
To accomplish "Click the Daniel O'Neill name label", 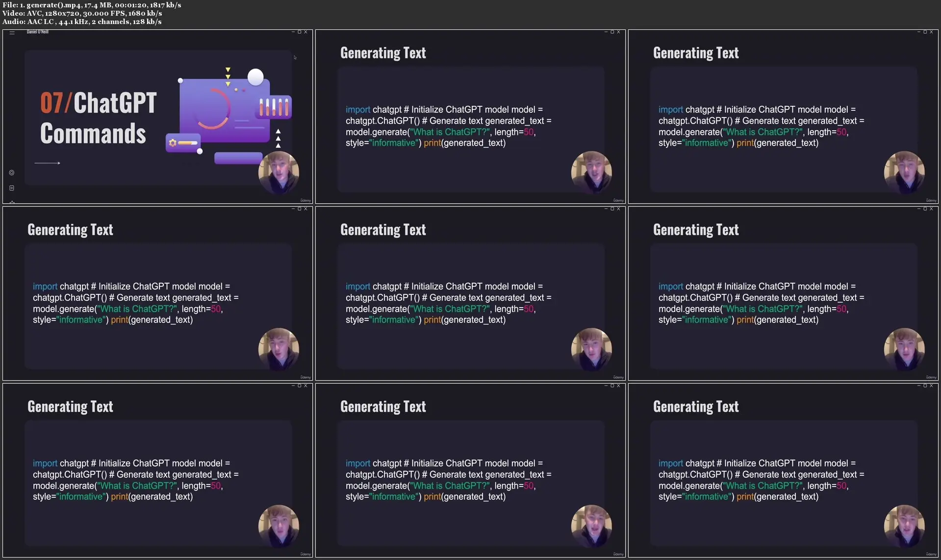I will (x=38, y=32).
